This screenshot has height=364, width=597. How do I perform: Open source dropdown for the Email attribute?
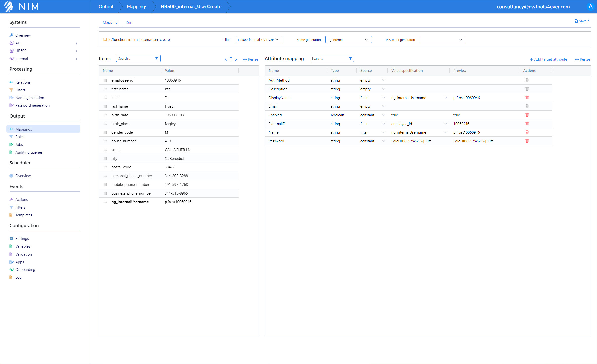(384, 106)
